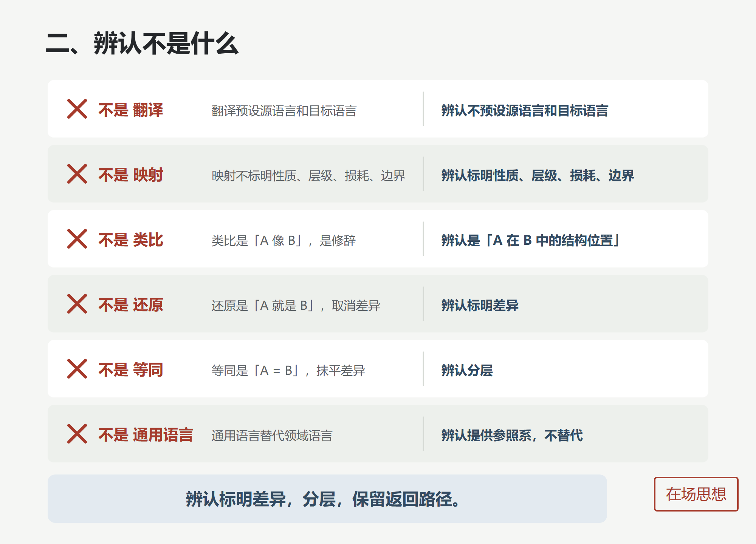Click the bold text 辨认不预设源语言和目标语言

(525, 111)
